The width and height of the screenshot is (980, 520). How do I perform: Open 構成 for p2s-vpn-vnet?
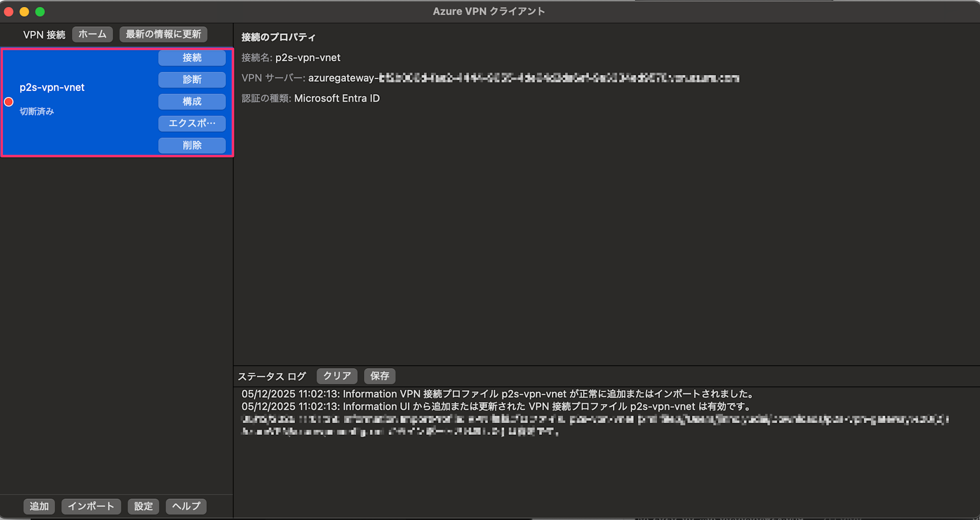click(x=192, y=101)
